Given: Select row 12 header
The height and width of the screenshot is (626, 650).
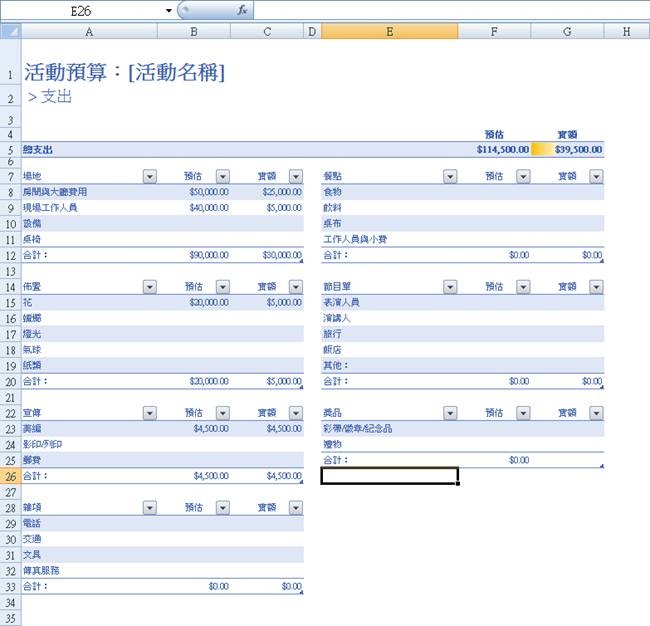Looking at the screenshot, I should click(x=11, y=255).
